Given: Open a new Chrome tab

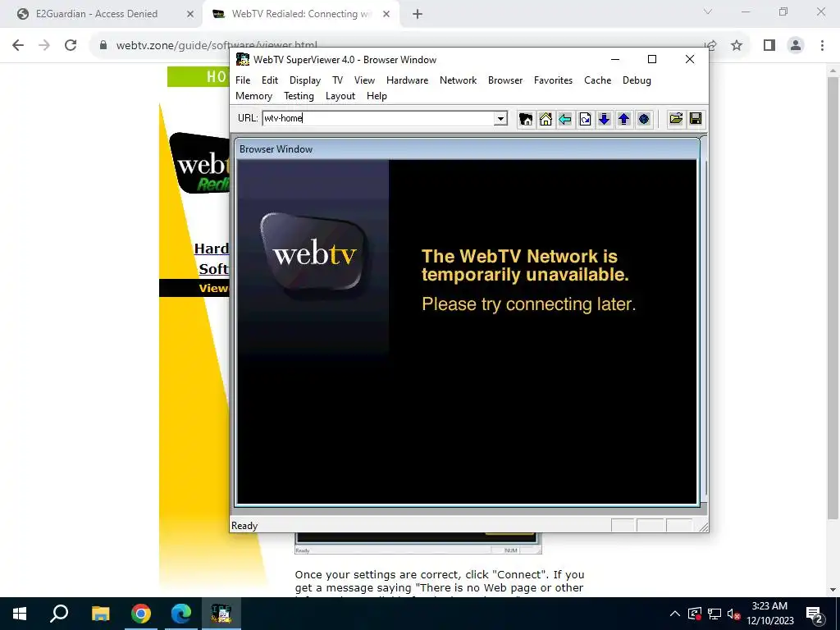Looking at the screenshot, I should 418,15.
